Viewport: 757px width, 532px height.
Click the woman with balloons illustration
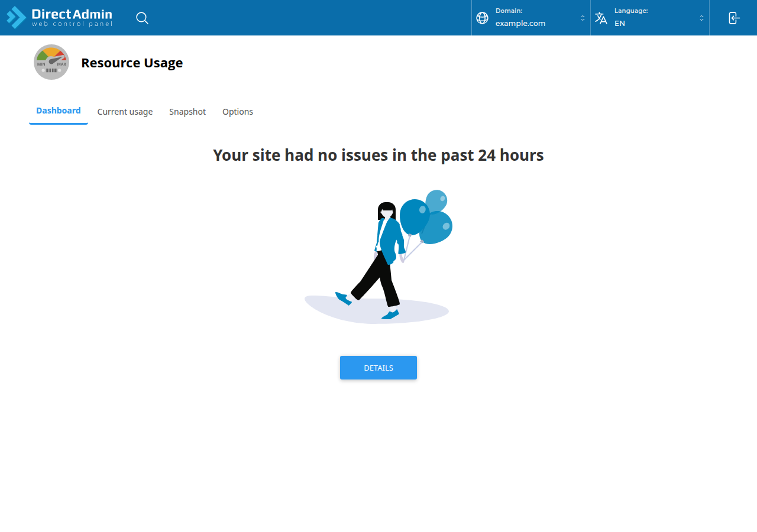378,257
